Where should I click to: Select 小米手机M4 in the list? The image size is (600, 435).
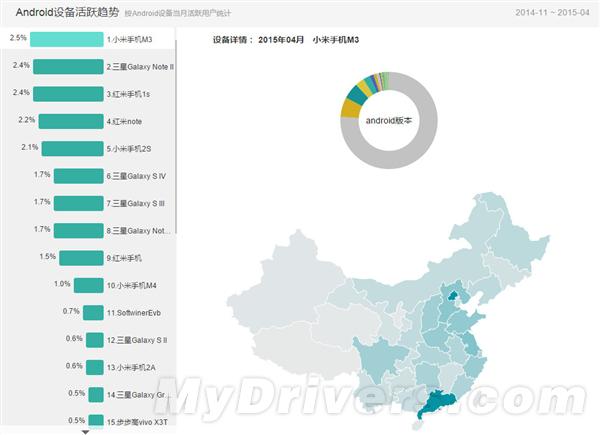click(132, 286)
